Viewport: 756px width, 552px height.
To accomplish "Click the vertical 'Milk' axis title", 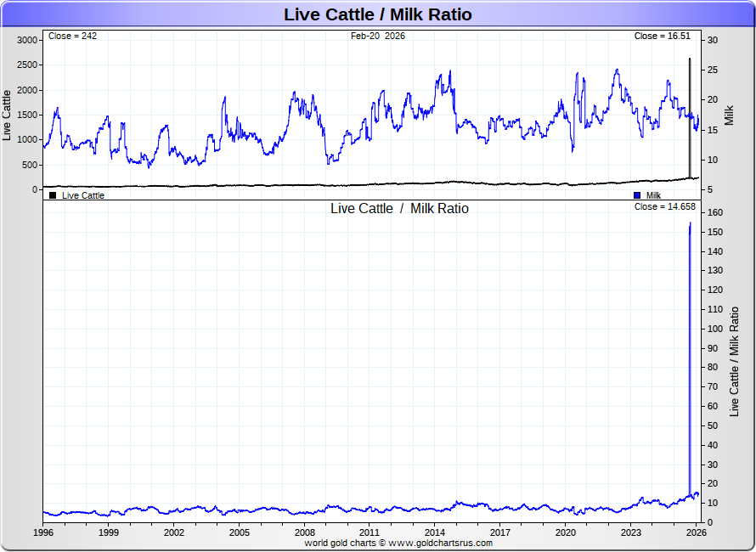I will [729, 115].
